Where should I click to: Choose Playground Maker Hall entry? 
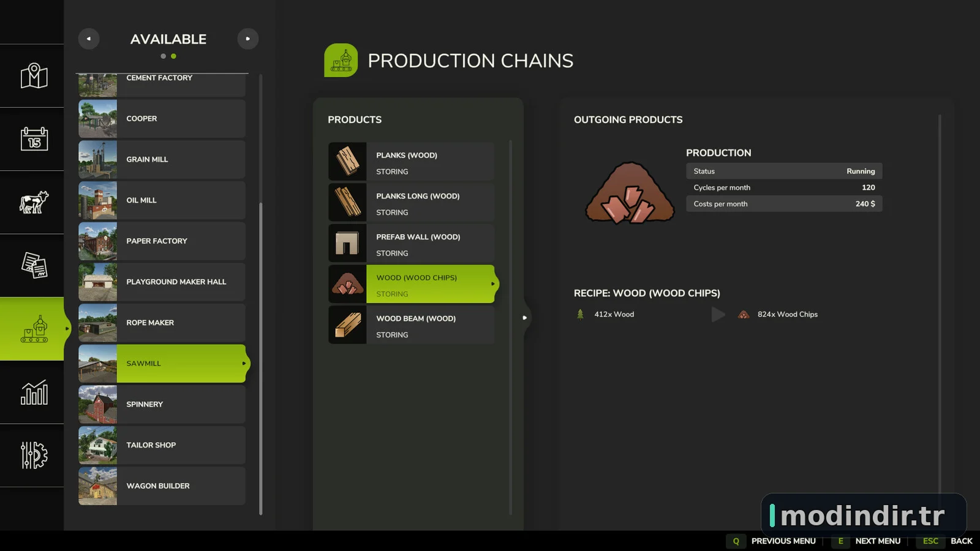pyautogui.click(x=162, y=282)
